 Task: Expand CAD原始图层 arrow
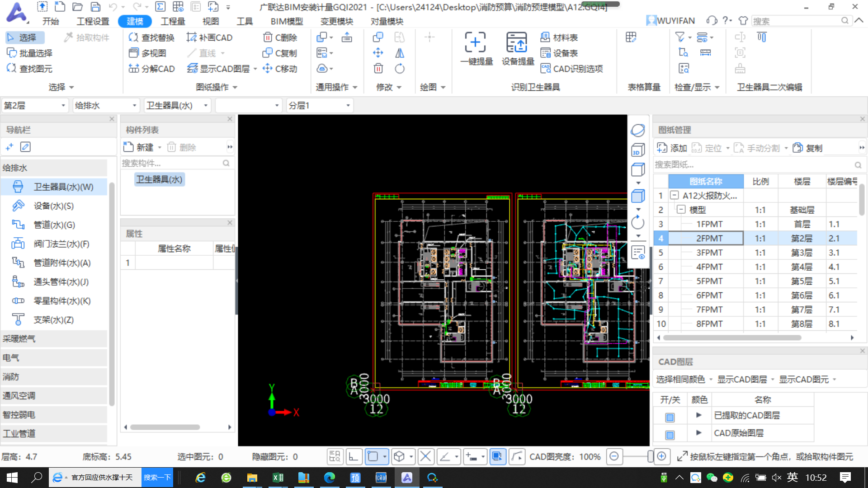[699, 432]
